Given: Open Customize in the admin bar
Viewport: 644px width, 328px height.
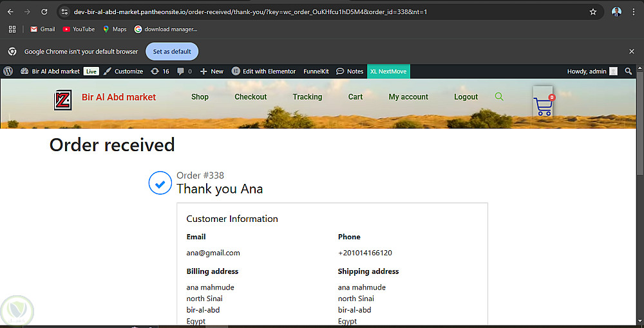Looking at the screenshot, I should (123, 71).
